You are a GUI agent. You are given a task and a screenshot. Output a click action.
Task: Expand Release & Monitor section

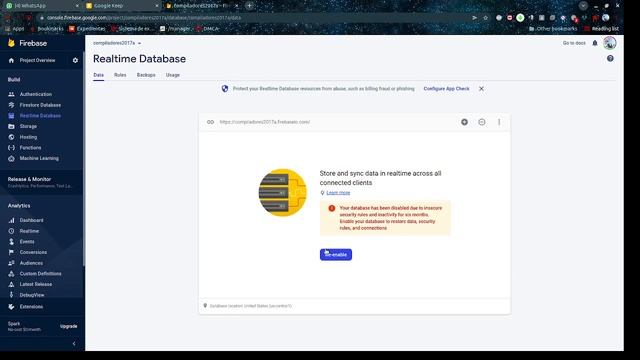point(40,182)
